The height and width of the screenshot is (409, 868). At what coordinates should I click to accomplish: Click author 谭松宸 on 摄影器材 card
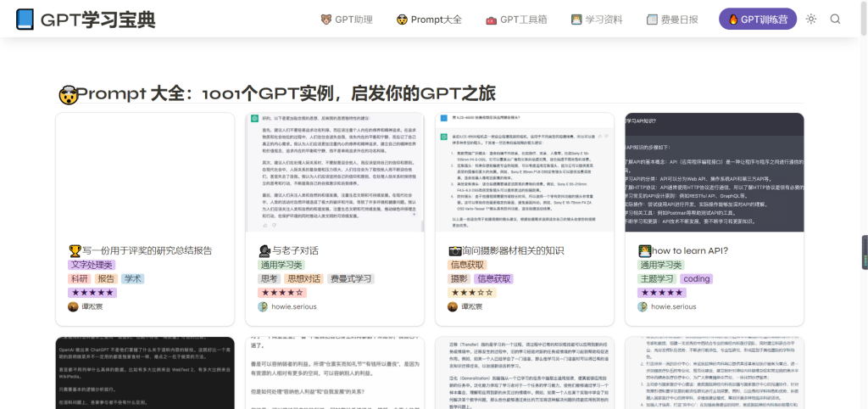click(471, 306)
